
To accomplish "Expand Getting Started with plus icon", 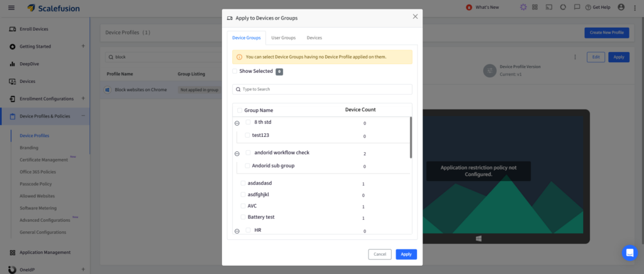I will [x=83, y=46].
